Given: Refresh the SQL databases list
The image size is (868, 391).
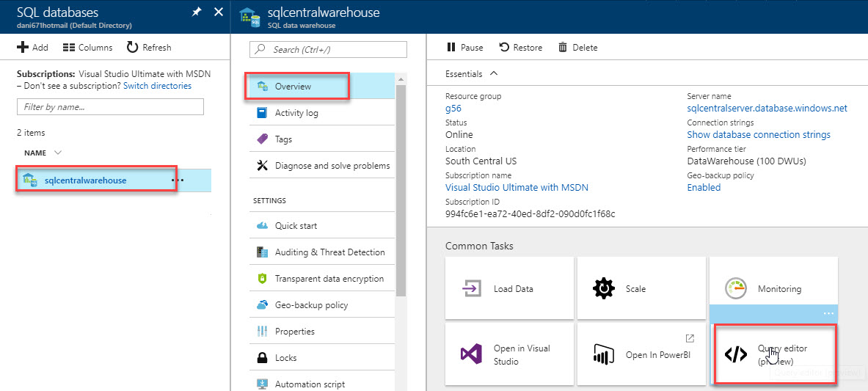Looking at the screenshot, I should 149,47.
